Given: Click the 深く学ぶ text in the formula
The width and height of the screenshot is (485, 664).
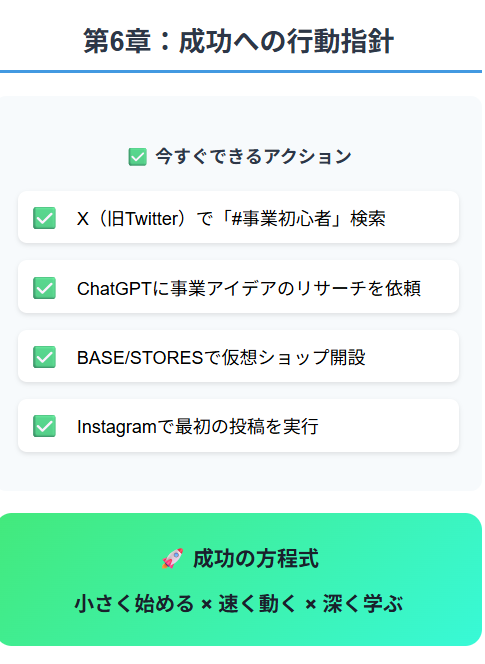Looking at the screenshot, I should pos(363,603).
